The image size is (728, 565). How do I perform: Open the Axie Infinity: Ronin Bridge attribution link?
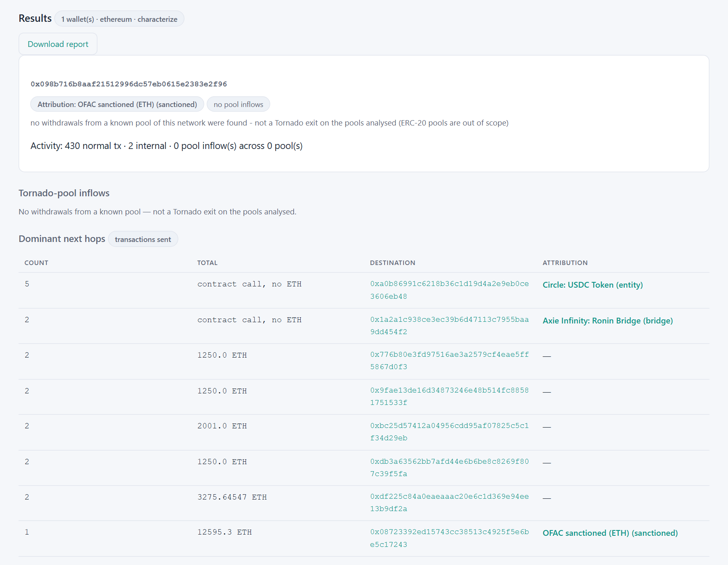[x=608, y=321]
